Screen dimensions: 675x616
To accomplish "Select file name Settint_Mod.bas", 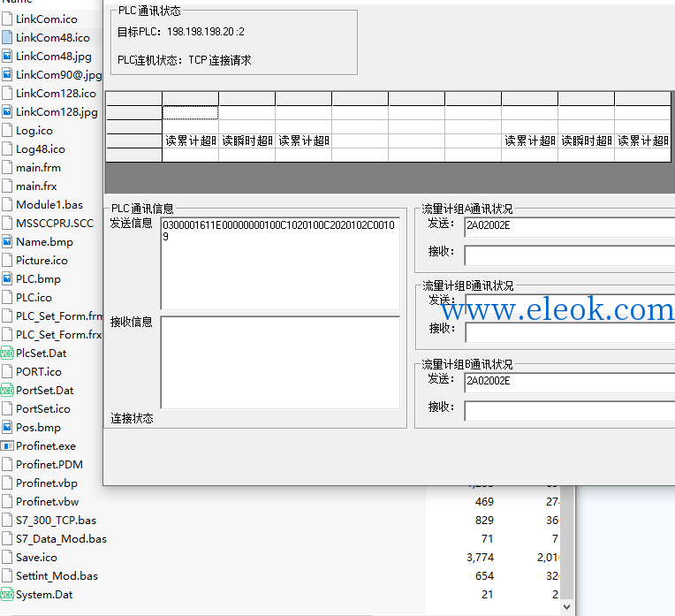I will tap(57, 575).
